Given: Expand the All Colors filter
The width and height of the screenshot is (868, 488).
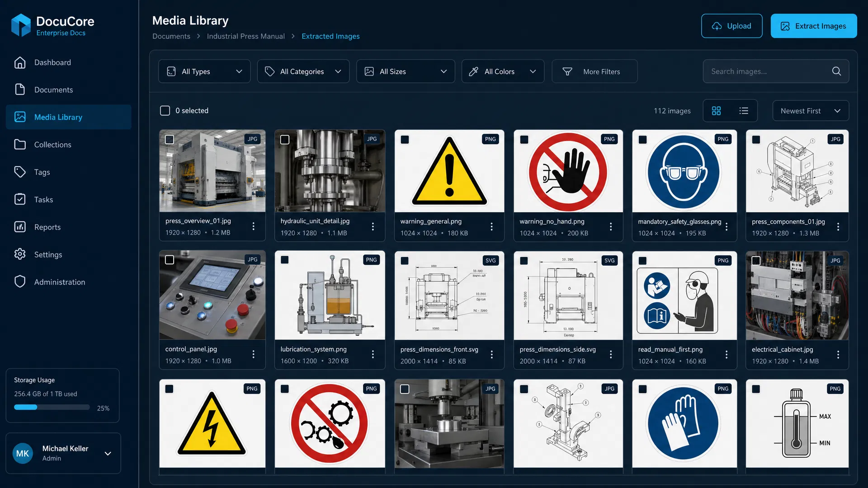Looking at the screenshot, I should (x=503, y=71).
